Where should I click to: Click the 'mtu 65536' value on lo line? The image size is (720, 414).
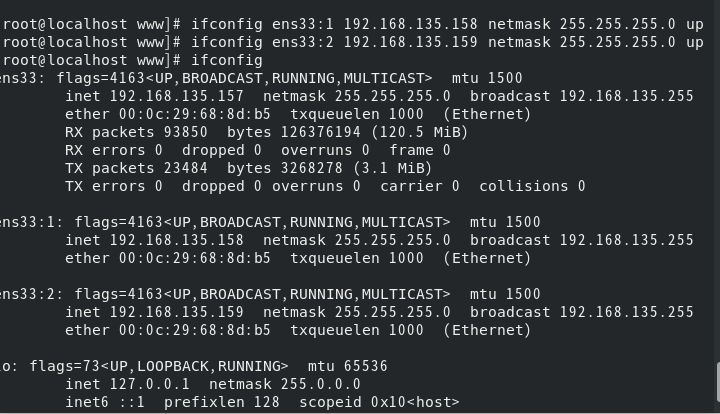tap(348, 366)
